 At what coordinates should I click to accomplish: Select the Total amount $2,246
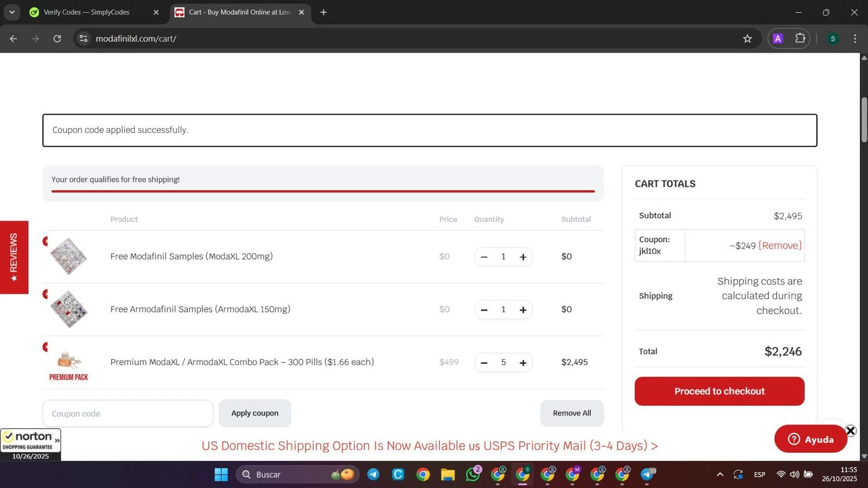(x=783, y=352)
